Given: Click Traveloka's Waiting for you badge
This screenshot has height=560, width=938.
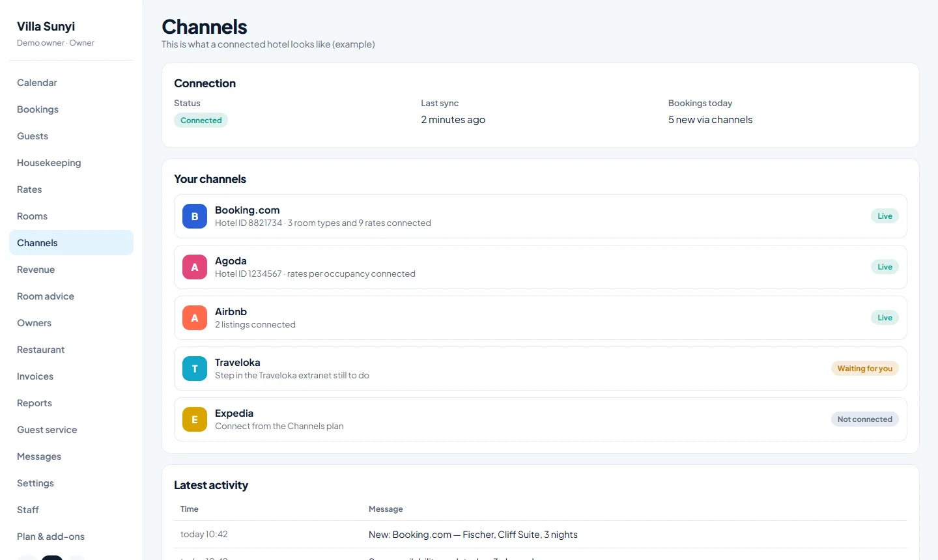Looking at the screenshot, I should coord(865,369).
